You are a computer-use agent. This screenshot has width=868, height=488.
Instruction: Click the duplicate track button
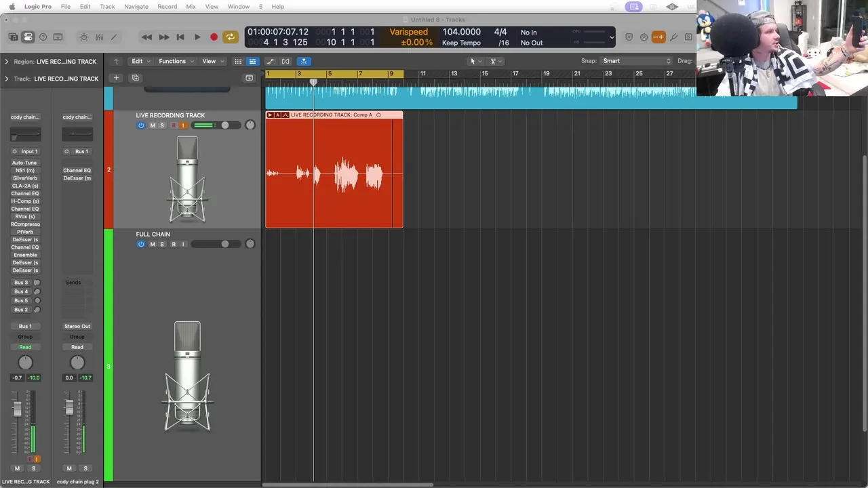(135, 78)
